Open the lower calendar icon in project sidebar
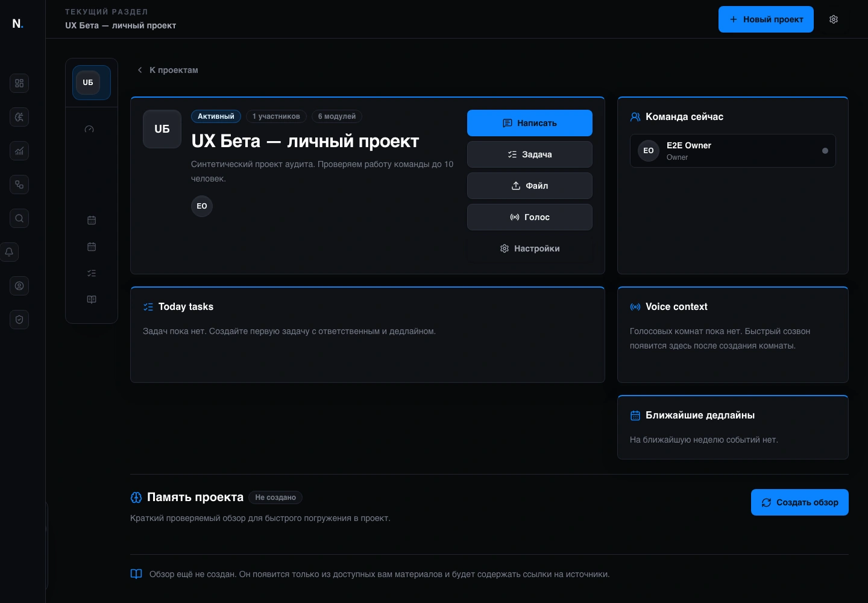868x603 pixels. tap(92, 247)
